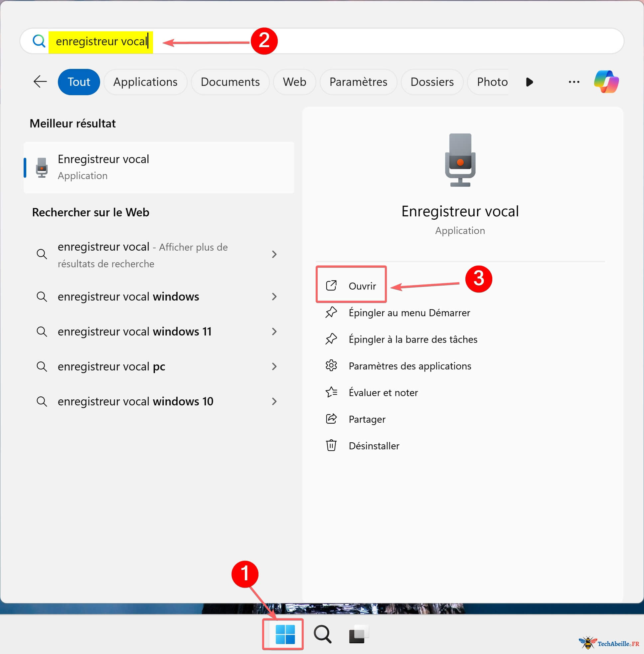Click the star icon to Évaluer et noter

coord(331,392)
